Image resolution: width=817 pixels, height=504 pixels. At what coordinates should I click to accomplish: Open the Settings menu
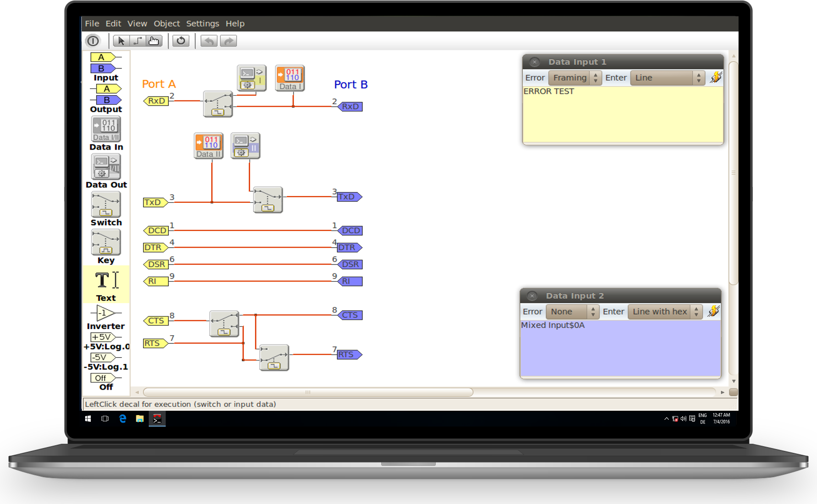pyautogui.click(x=202, y=23)
